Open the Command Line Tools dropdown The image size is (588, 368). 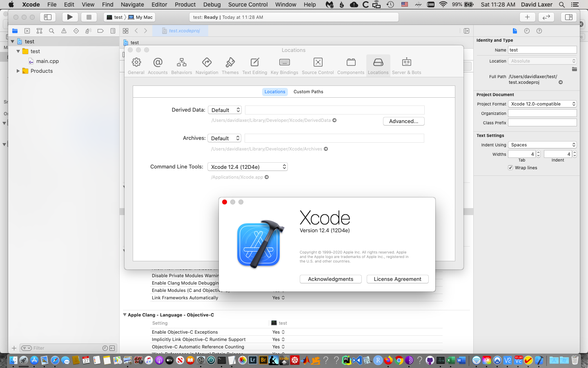[x=247, y=166]
